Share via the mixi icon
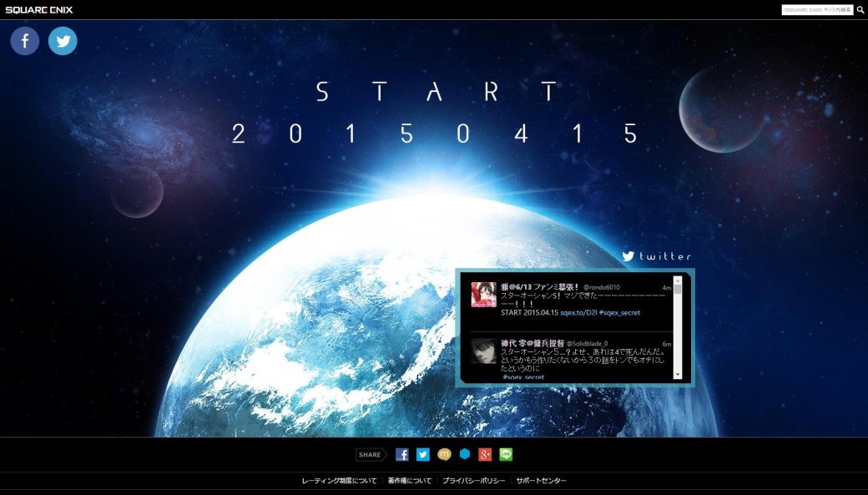 coord(444,455)
